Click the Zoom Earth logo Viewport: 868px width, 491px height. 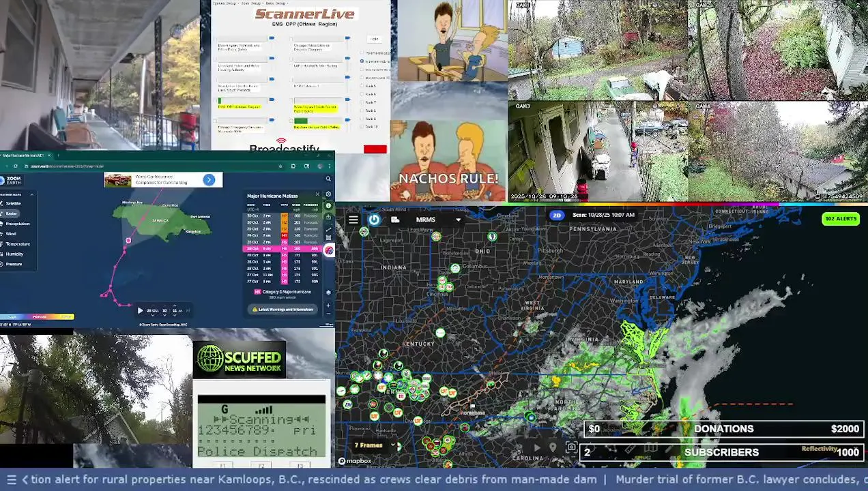point(11,181)
